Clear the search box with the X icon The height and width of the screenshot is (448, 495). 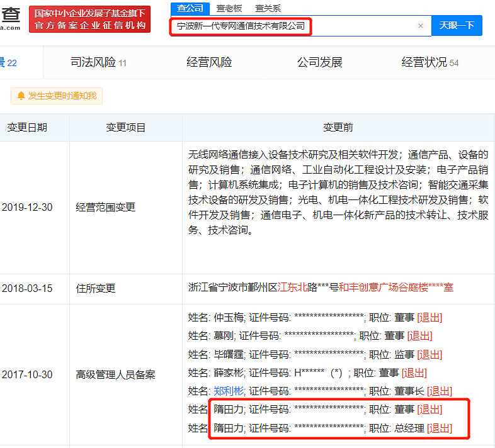[x=421, y=26]
